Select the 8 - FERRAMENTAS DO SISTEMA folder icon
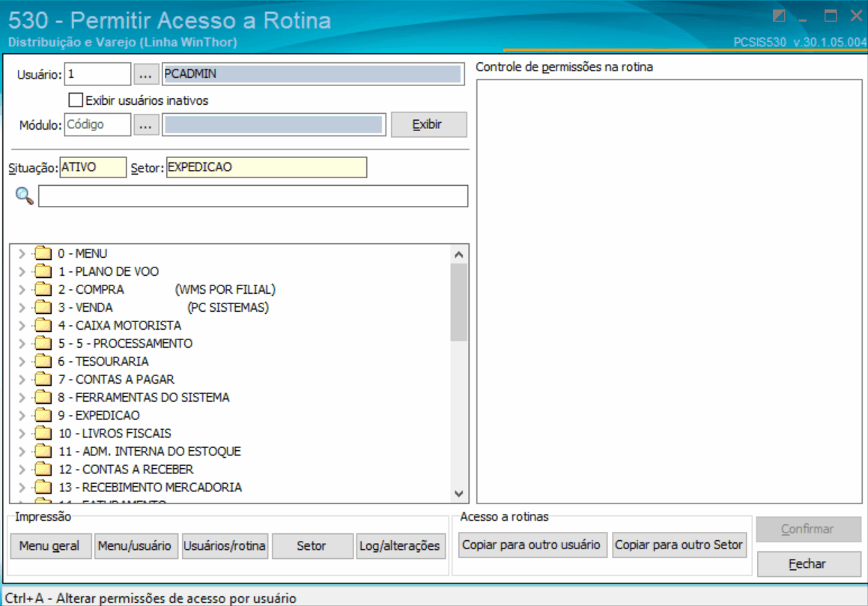This screenshot has height=606, width=868. coord(43,397)
